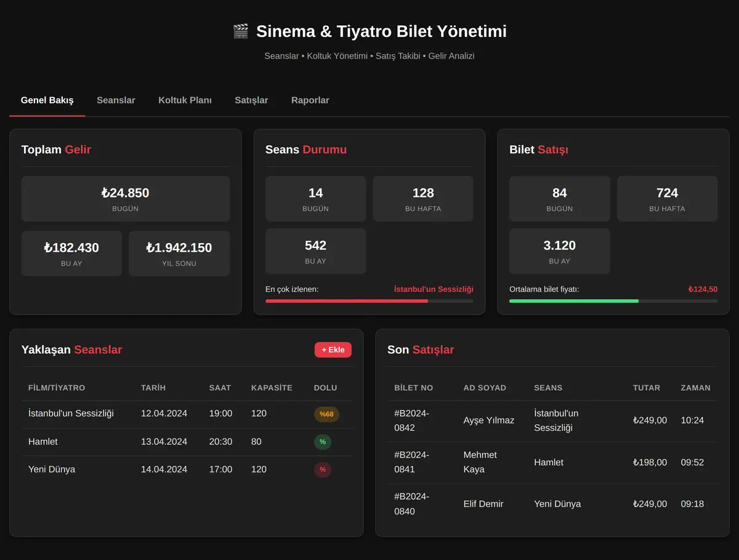The image size is (739, 560).
Task: Select Yeni Dünya in upcoming sessions table
Action: pyautogui.click(x=52, y=470)
